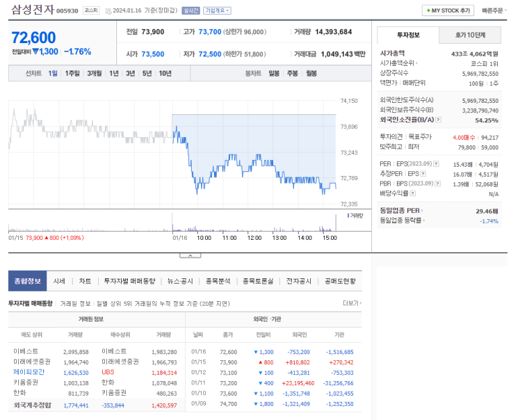Screen dimensions: 520x420
Task: Click the 거래량 volume legend marker
Action: (348, 216)
